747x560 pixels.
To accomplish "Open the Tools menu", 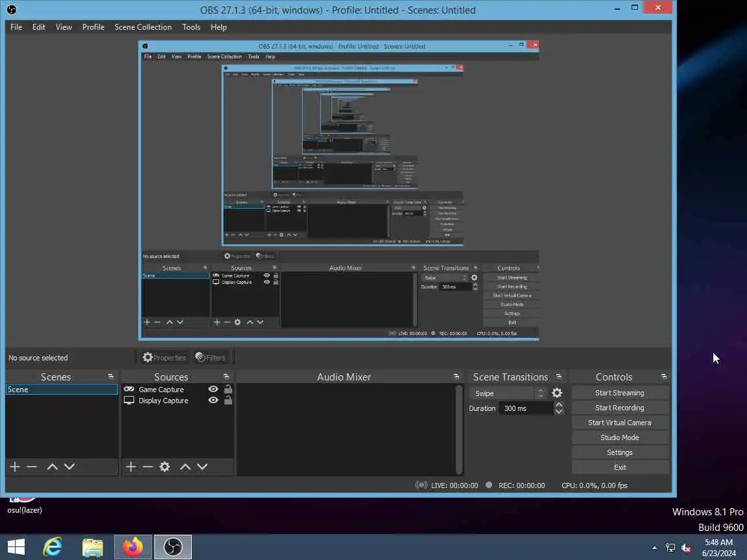I will (191, 27).
